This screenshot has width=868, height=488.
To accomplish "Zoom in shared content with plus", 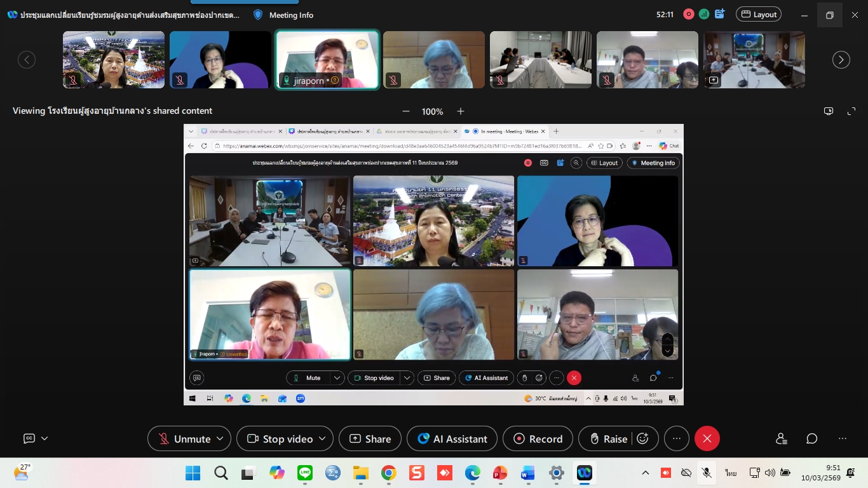I will coord(461,111).
